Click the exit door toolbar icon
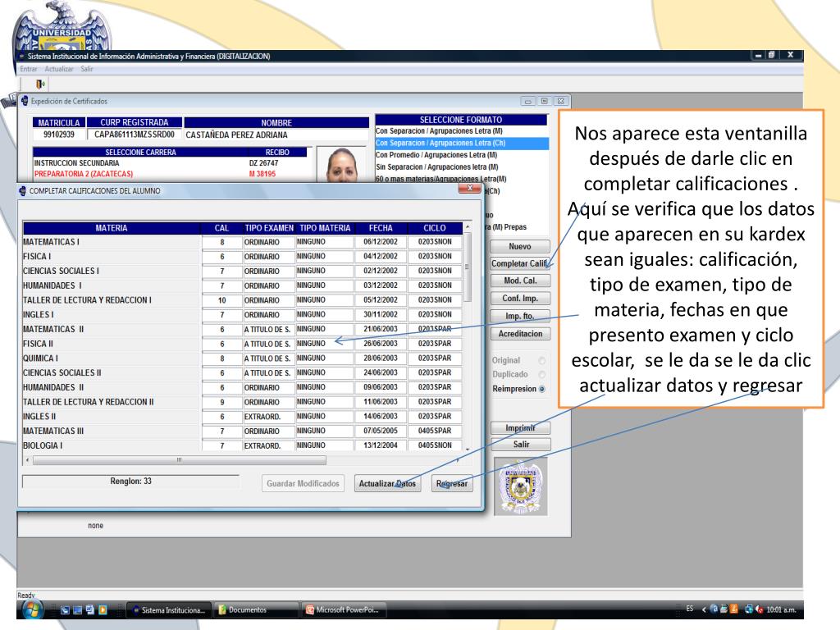The height and width of the screenshot is (630, 840). pos(40,84)
